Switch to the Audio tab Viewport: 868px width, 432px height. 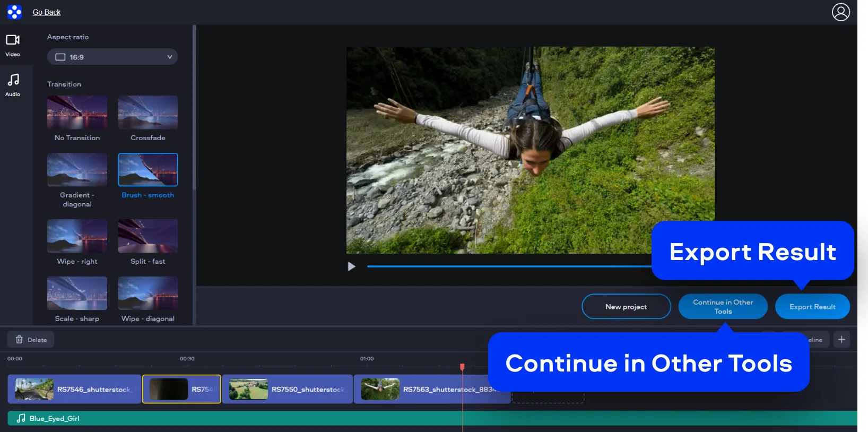point(13,85)
